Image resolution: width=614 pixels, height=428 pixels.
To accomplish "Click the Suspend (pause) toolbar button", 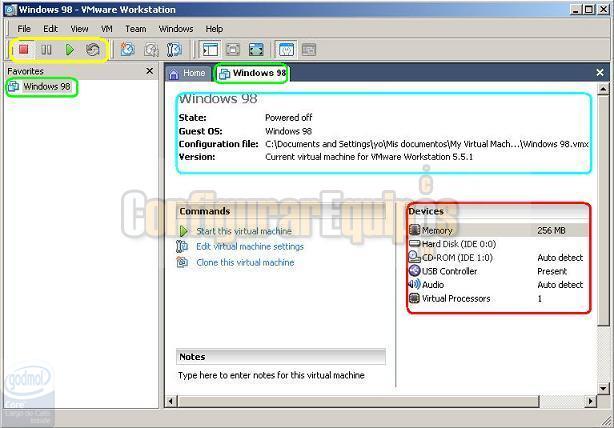I will pos(46,50).
